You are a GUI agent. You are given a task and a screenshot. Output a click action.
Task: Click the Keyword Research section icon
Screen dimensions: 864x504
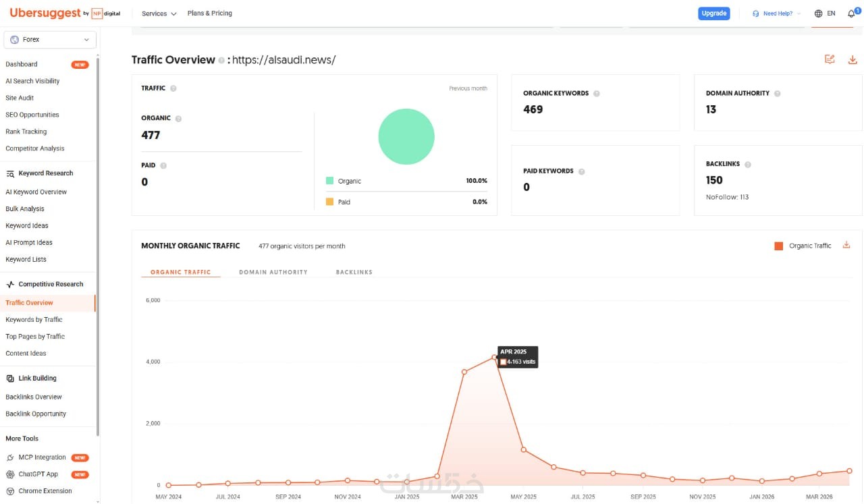point(10,173)
